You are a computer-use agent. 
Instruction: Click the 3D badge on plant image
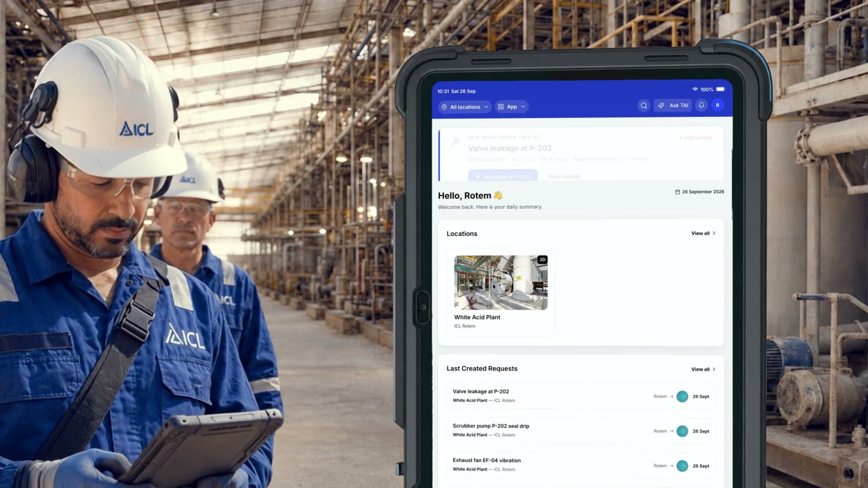542,260
